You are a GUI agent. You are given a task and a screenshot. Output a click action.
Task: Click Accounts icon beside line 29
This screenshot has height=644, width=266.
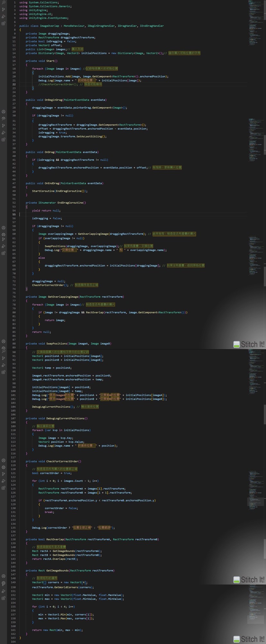click(x=4, y=112)
